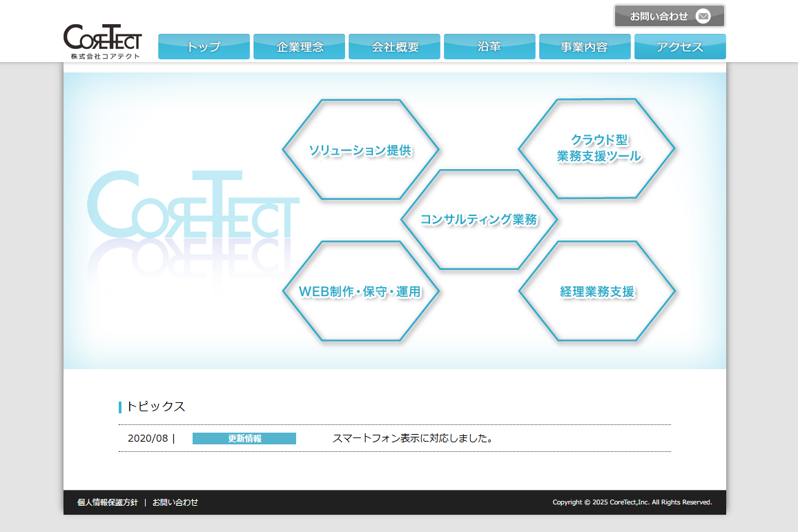Select the 沿革 navigation item
This screenshot has width=798, height=532.
pos(489,46)
